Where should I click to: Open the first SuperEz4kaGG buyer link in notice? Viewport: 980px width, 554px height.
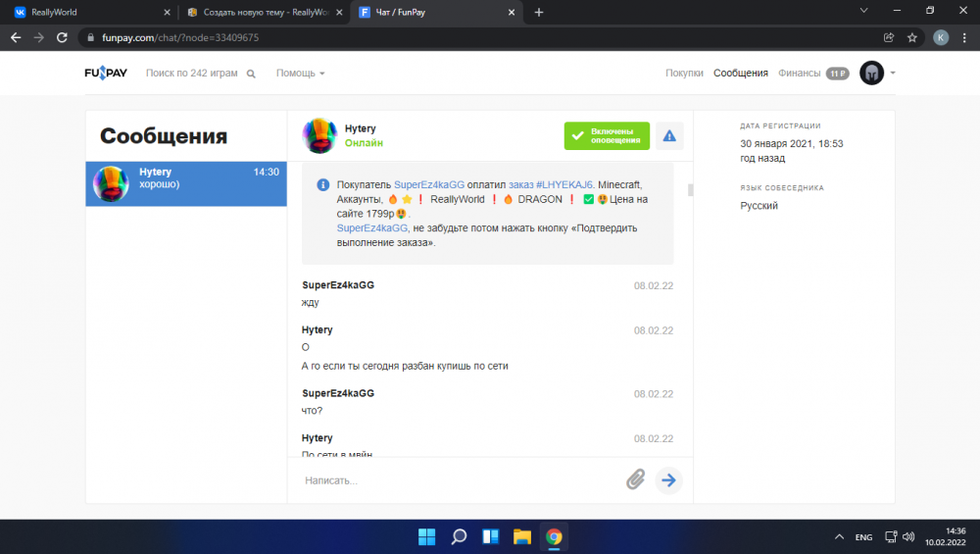coord(429,184)
